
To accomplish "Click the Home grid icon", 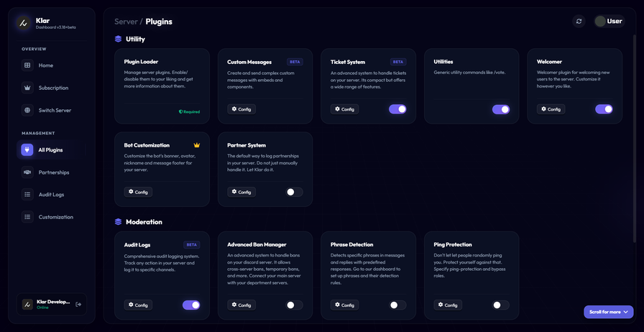I will click(27, 65).
